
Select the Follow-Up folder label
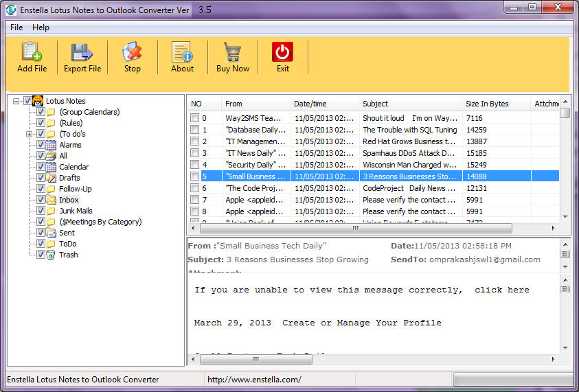click(76, 189)
